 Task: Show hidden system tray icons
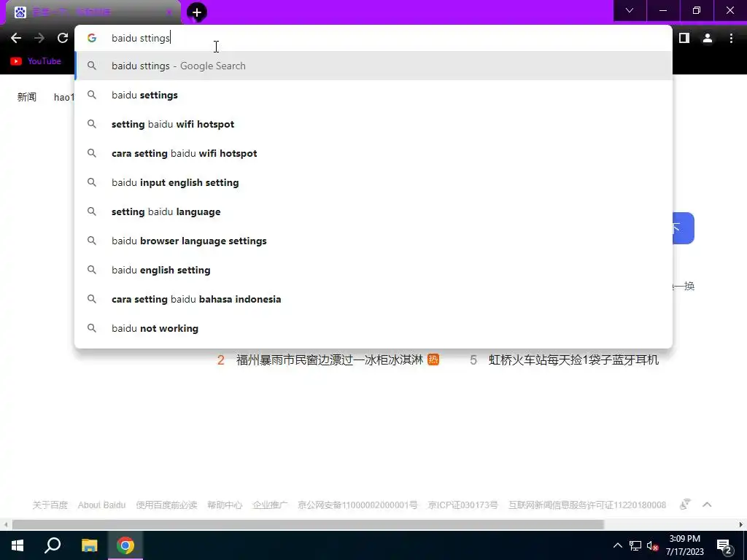coord(617,545)
